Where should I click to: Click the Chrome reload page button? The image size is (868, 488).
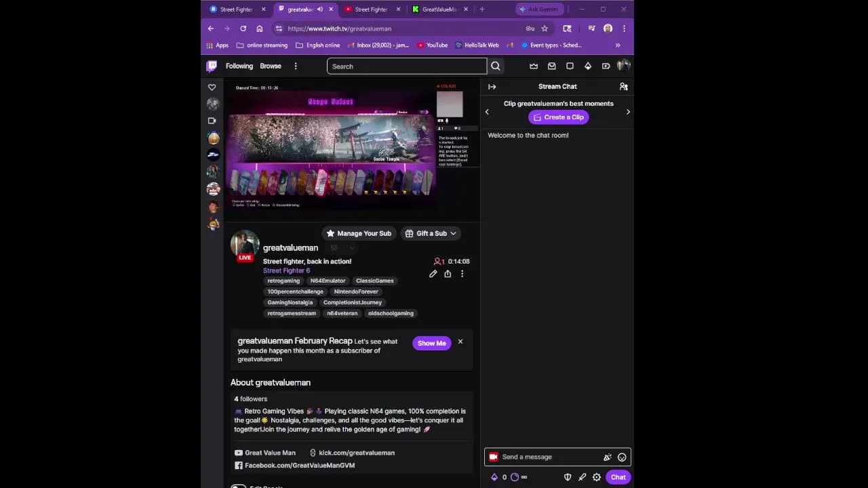[x=243, y=28]
